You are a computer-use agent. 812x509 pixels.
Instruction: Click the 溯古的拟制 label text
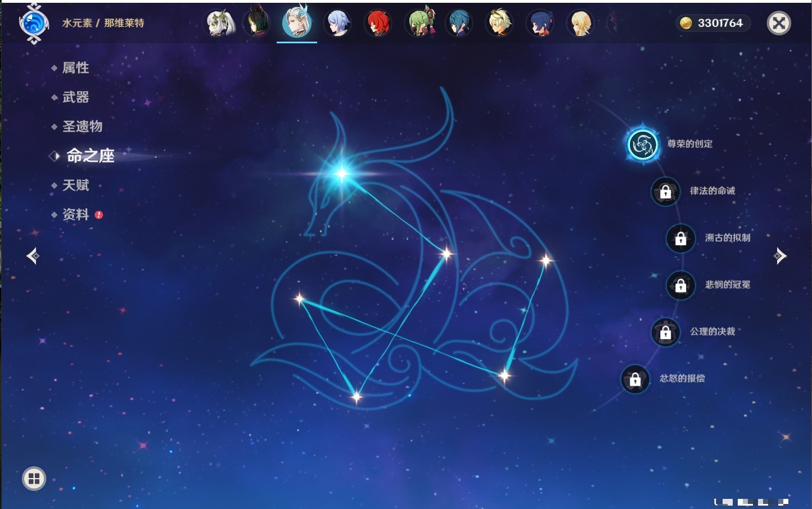click(x=728, y=238)
